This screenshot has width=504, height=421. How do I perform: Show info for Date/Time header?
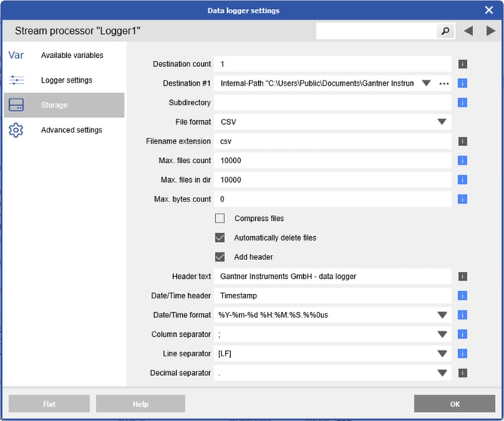tap(463, 295)
